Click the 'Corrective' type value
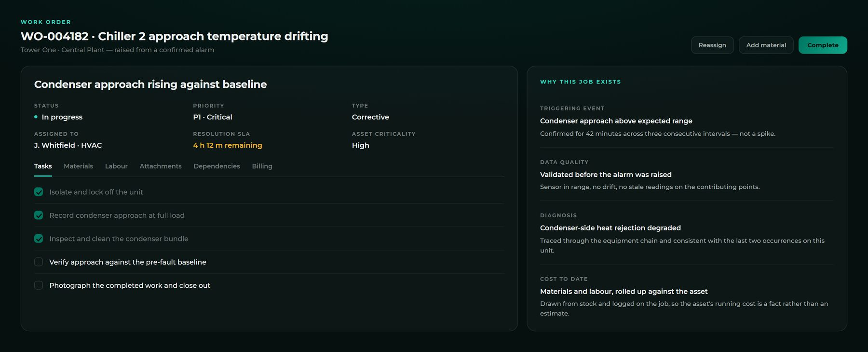Screen dimensions: 868x352 pos(370,117)
